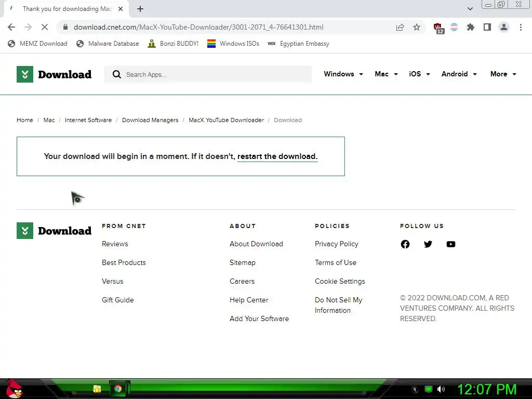Screen dimensions: 532x399
Task: Click the 12:07 PM clock
Action: point(487,390)
